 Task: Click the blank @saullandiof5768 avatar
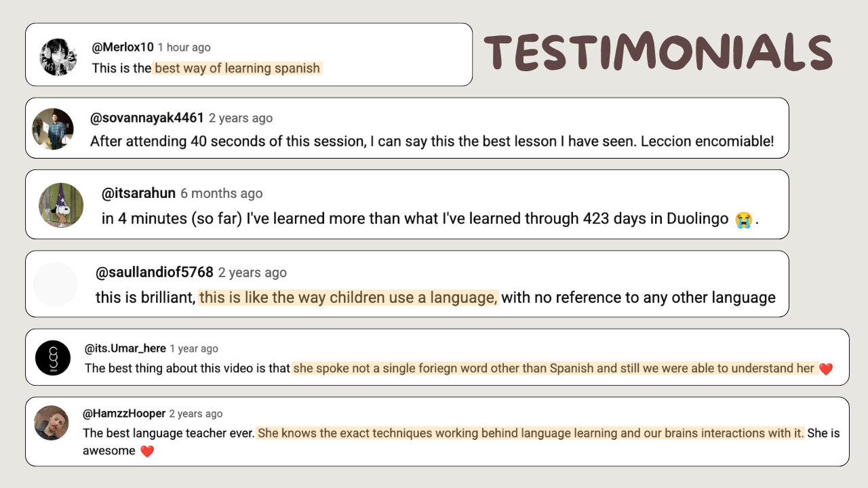pyautogui.click(x=56, y=284)
